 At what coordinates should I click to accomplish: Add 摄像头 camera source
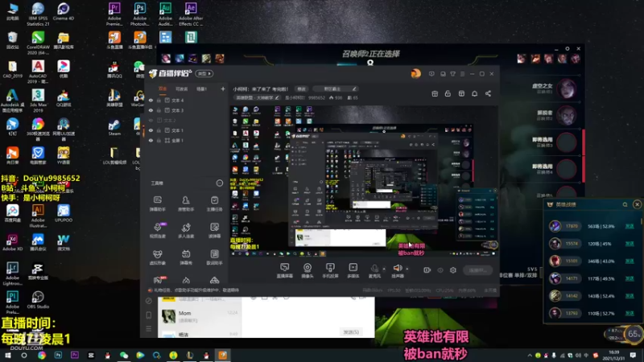pyautogui.click(x=308, y=270)
